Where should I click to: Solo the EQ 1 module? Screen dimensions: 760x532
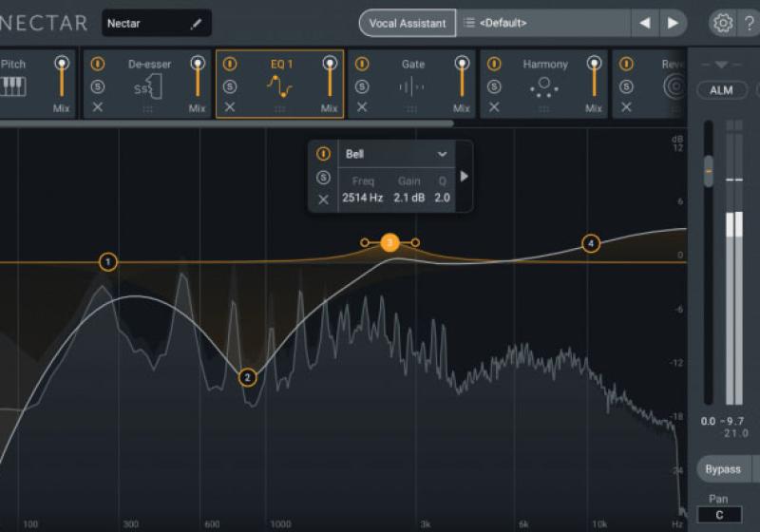(230, 86)
